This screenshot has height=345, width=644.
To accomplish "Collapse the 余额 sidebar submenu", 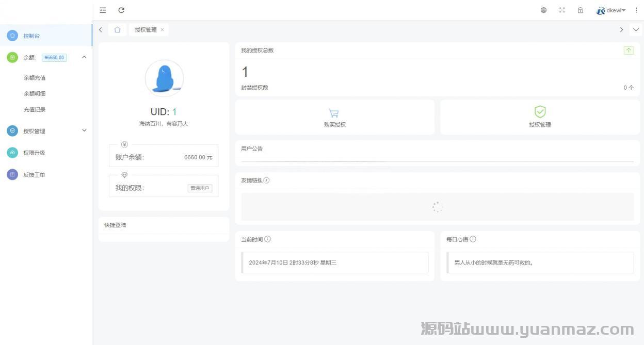I will (84, 57).
